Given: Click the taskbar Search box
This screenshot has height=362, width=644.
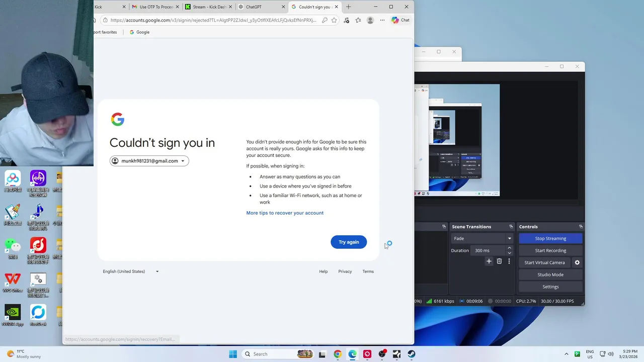Looking at the screenshot, I should pos(278,354).
